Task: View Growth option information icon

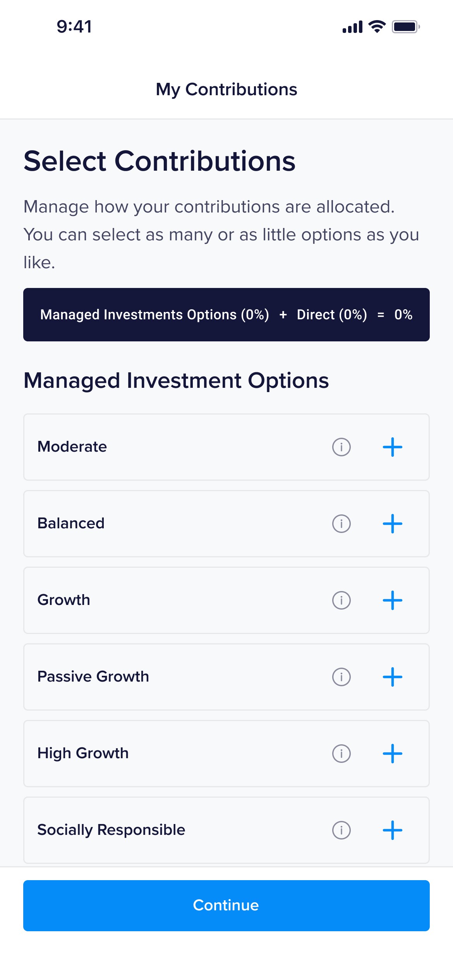Action: coord(341,600)
